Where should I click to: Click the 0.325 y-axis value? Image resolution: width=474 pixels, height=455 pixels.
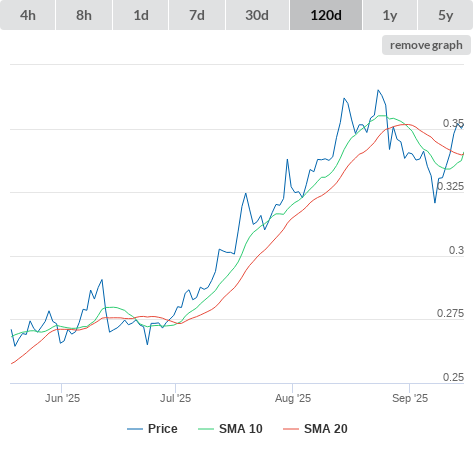tap(450, 186)
